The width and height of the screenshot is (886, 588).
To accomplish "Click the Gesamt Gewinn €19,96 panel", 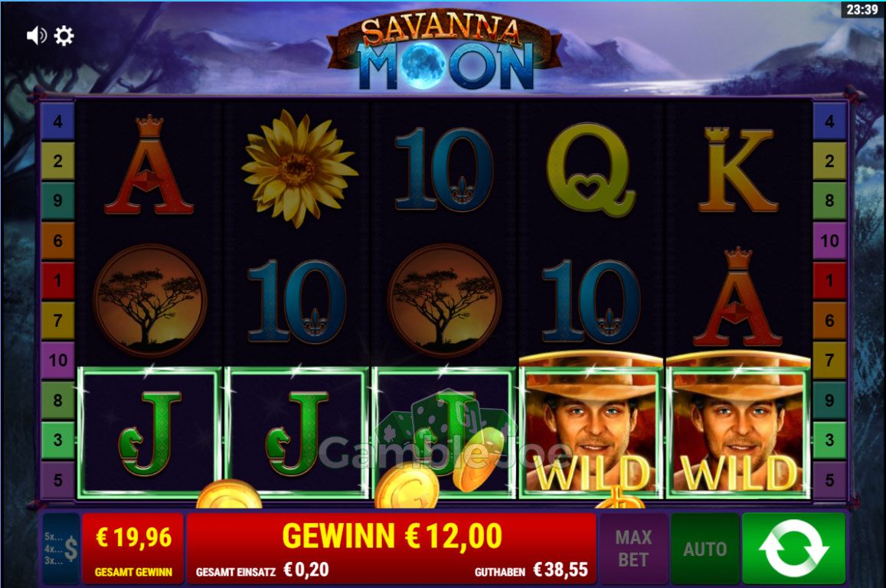I will 133,548.
